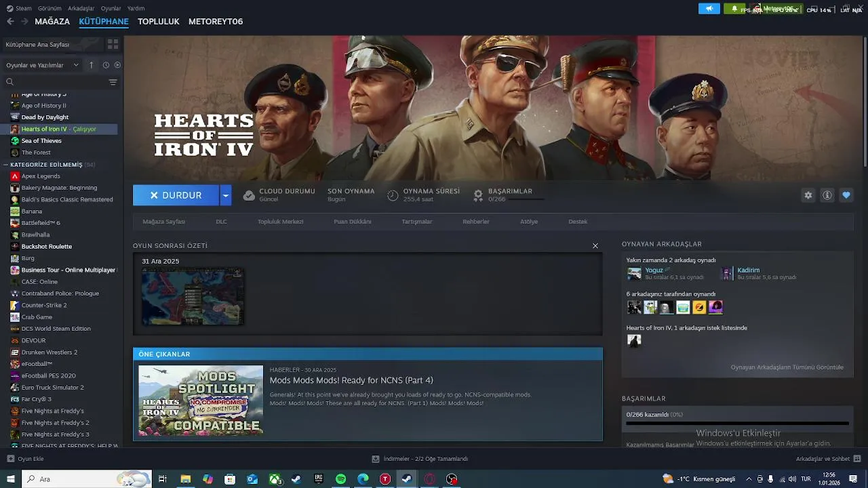Open the METOREYT06 profile tab

pyautogui.click(x=216, y=22)
